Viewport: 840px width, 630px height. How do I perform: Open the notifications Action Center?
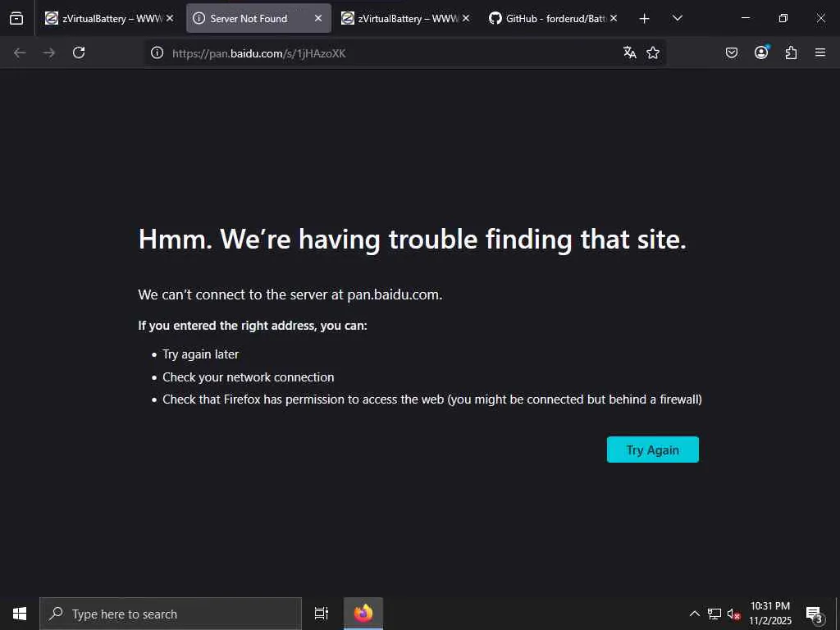[x=815, y=614]
